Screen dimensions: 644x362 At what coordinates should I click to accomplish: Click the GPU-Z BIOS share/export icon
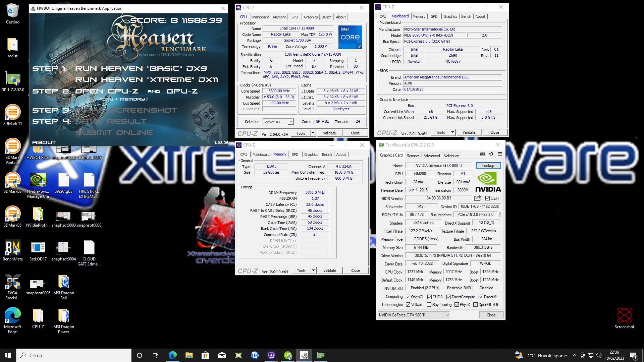point(478,198)
